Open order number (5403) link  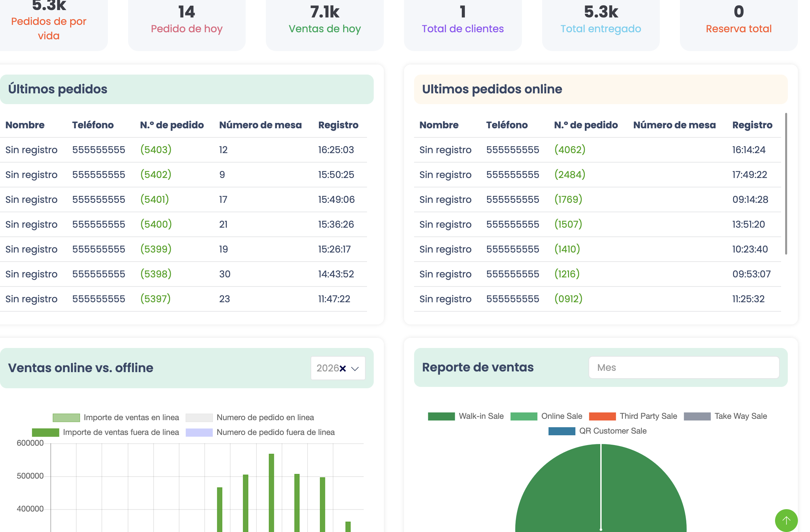(x=156, y=150)
